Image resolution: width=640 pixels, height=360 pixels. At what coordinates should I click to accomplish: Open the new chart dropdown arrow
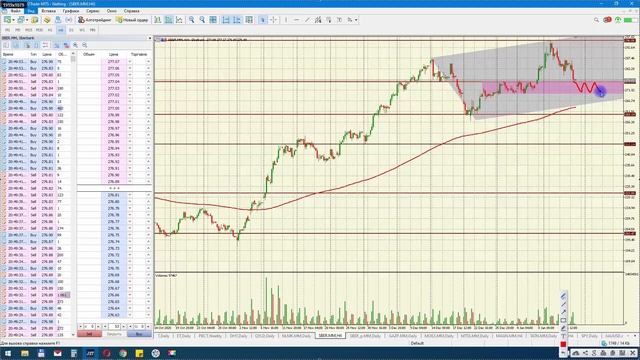[x=13, y=20]
